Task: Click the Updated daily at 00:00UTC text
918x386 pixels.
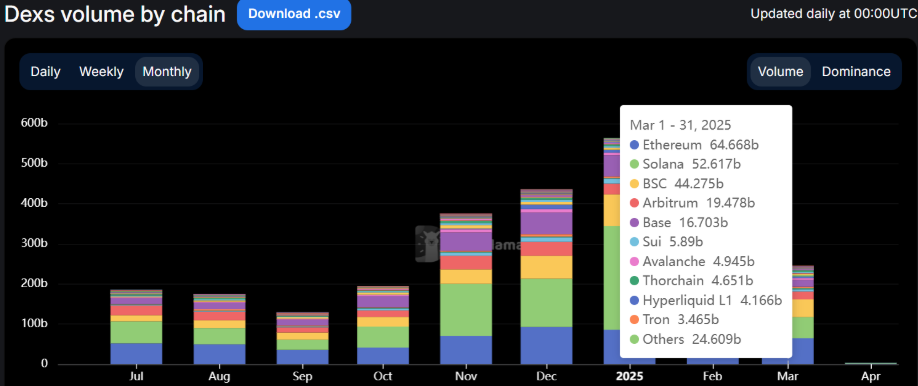Action: coord(833,13)
